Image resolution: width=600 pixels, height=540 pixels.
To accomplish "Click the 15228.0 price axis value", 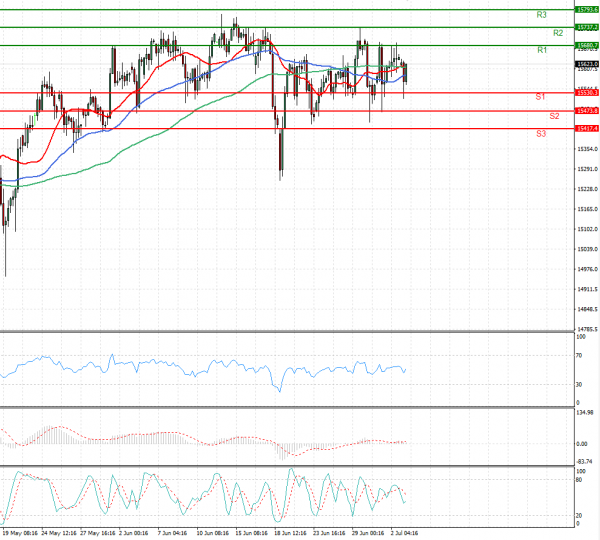I will 587,189.
